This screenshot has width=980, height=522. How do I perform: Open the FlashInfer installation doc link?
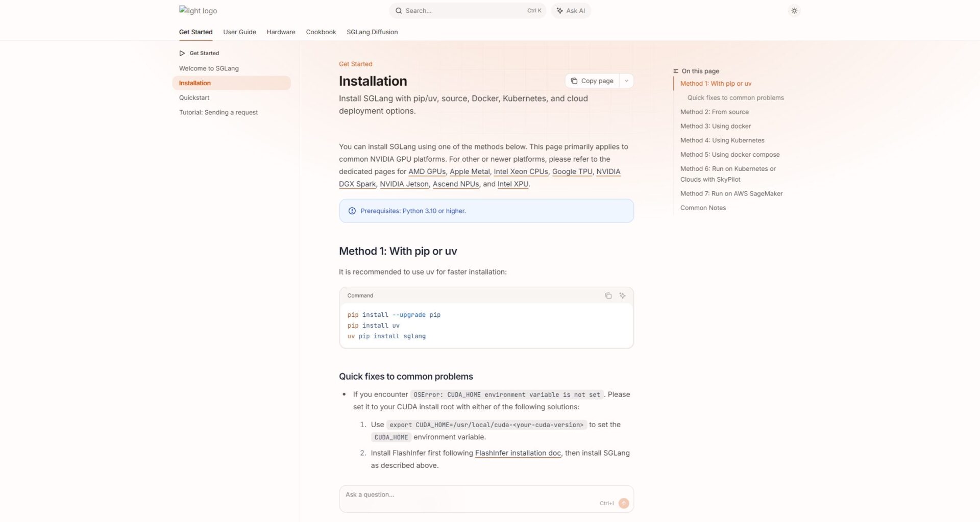(518, 453)
